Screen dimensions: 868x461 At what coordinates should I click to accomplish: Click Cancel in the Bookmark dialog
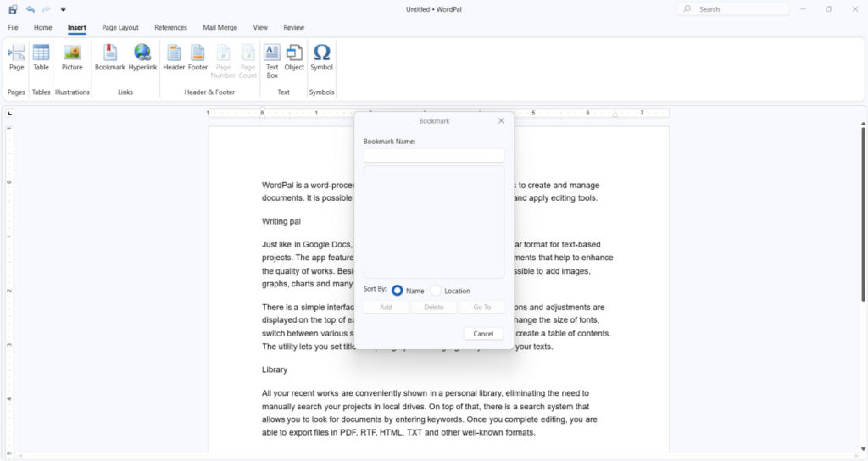482,334
